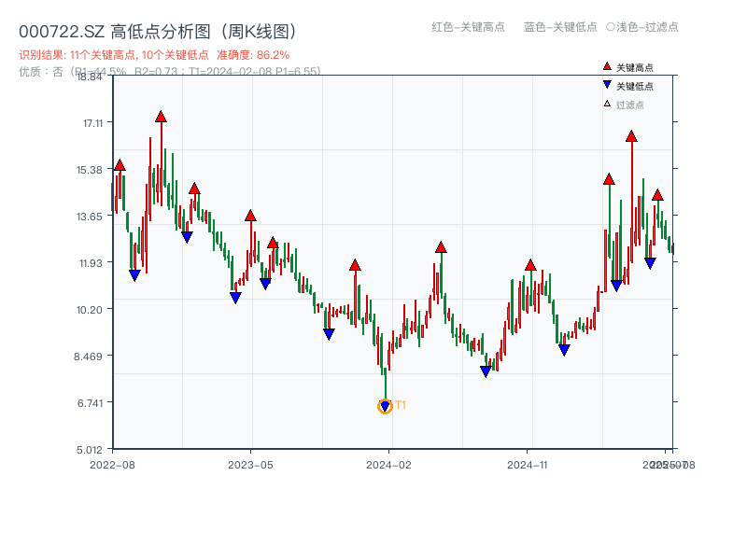Toggle the 关键高点 legend label in chart

pos(635,67)
